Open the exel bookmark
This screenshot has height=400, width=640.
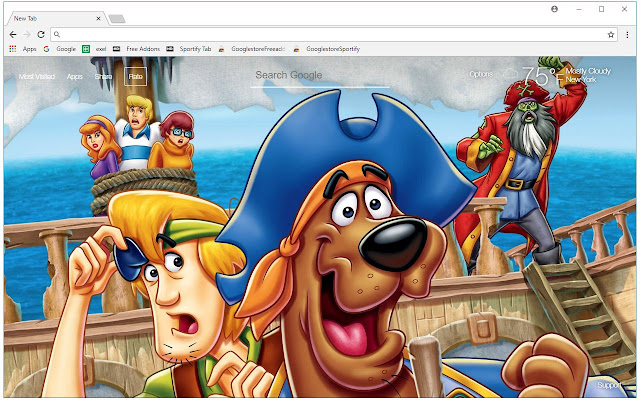click(101, 49)
